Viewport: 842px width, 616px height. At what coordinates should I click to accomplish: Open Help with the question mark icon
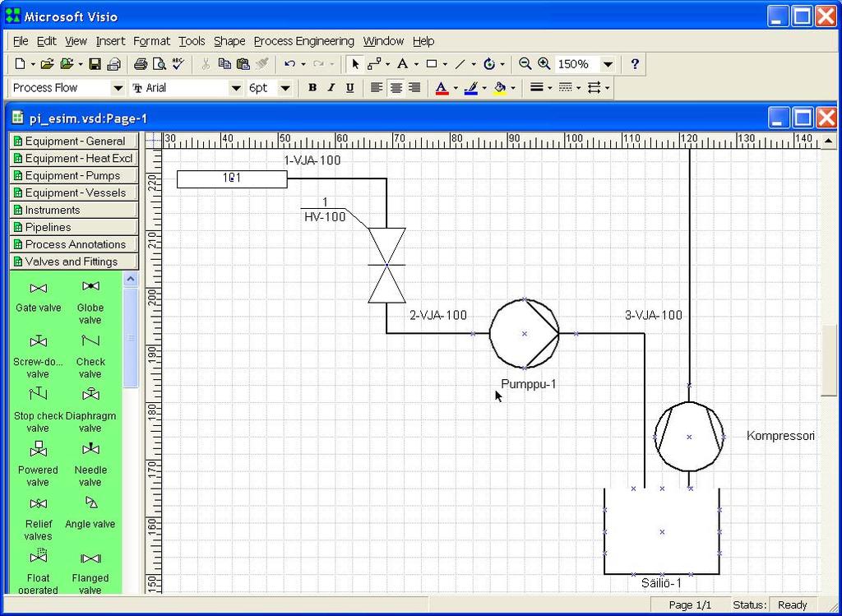tap(636, 64)
